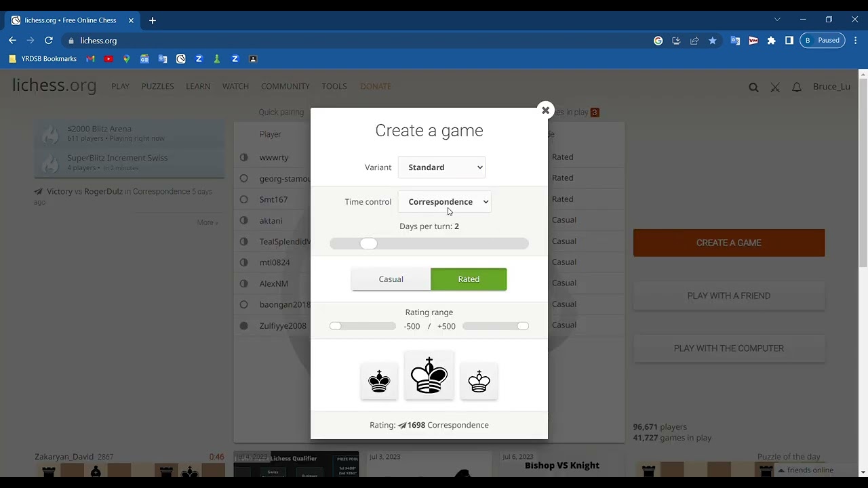This screenshot has height=488, width=868.
Task: Join the AlexNM lobby game
Action: coord(273,283)
